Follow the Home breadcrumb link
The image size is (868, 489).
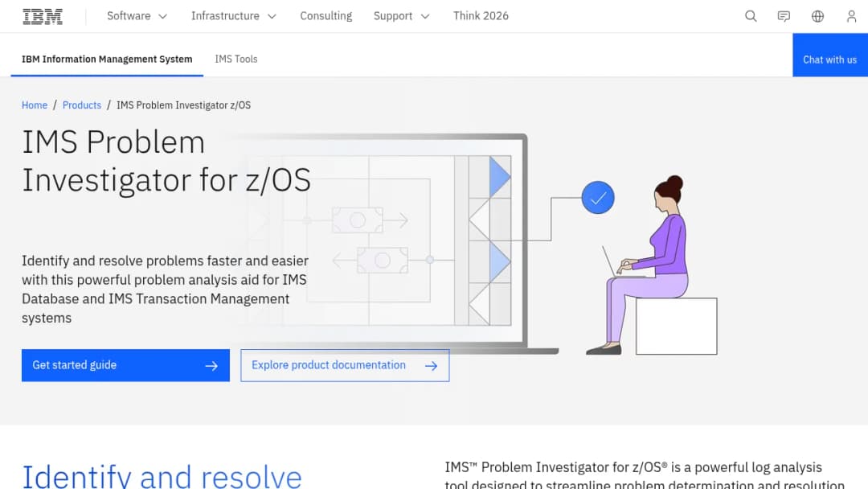(x=35, y=105)
